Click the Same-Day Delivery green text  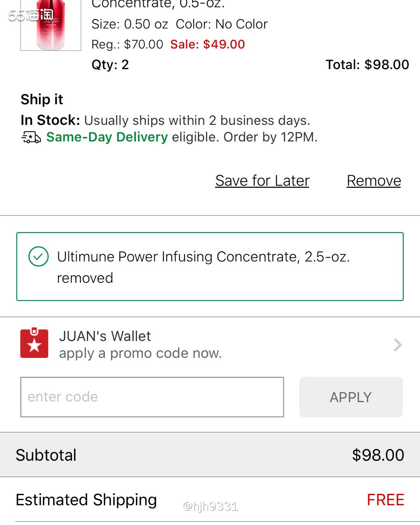click(x=107, y=137)
